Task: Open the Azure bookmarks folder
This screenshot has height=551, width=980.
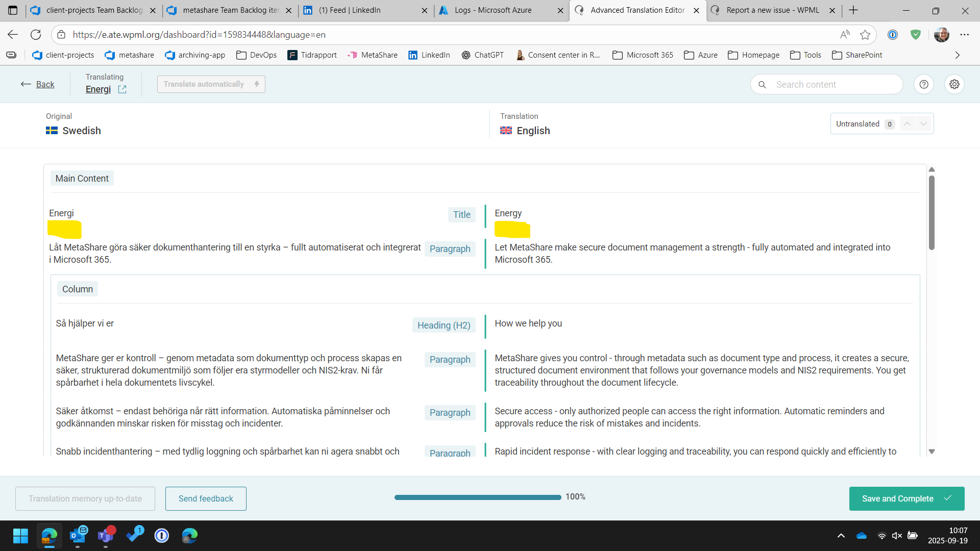Action: 700,55
